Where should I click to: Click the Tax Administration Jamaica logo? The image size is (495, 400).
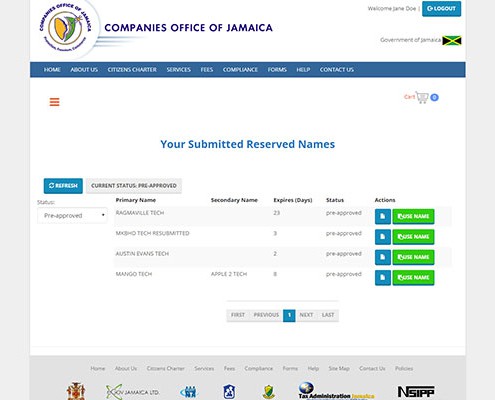point(336,391)
